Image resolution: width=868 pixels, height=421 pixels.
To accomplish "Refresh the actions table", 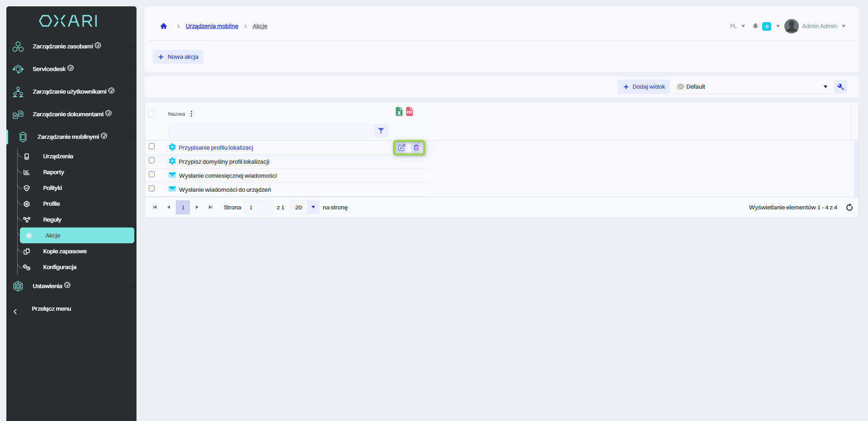I will (x=849, y=208).
